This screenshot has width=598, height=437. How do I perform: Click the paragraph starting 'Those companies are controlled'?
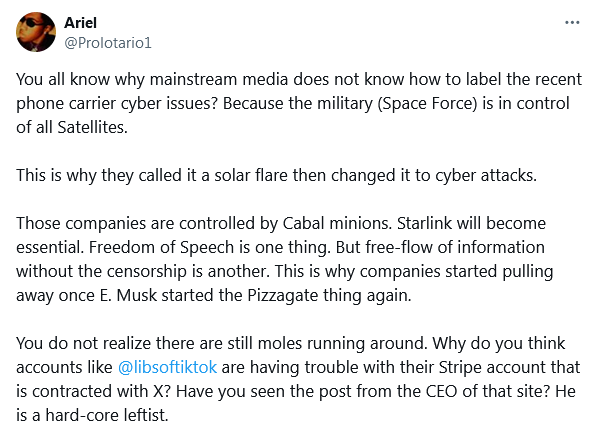click(x=285, y=259)
